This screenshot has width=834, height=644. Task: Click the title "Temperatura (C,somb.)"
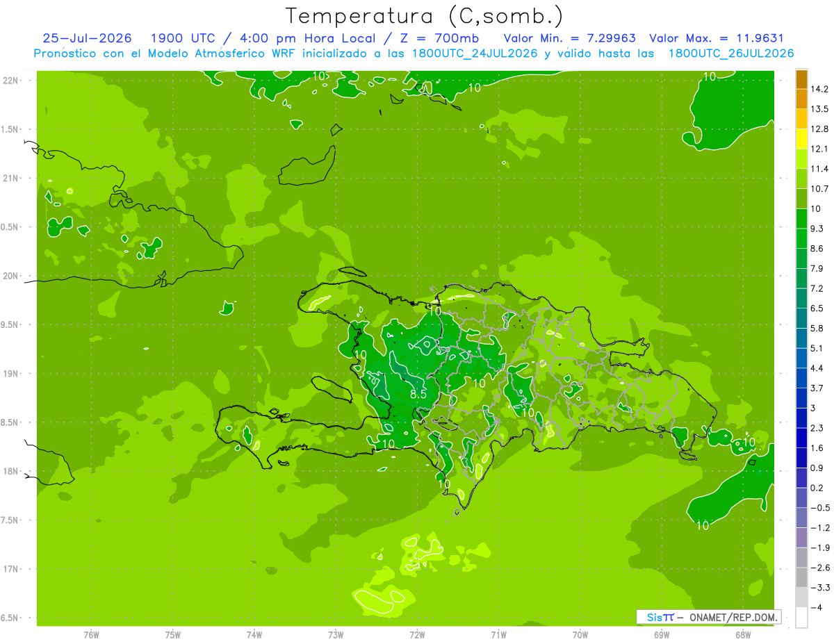[424, 16]
